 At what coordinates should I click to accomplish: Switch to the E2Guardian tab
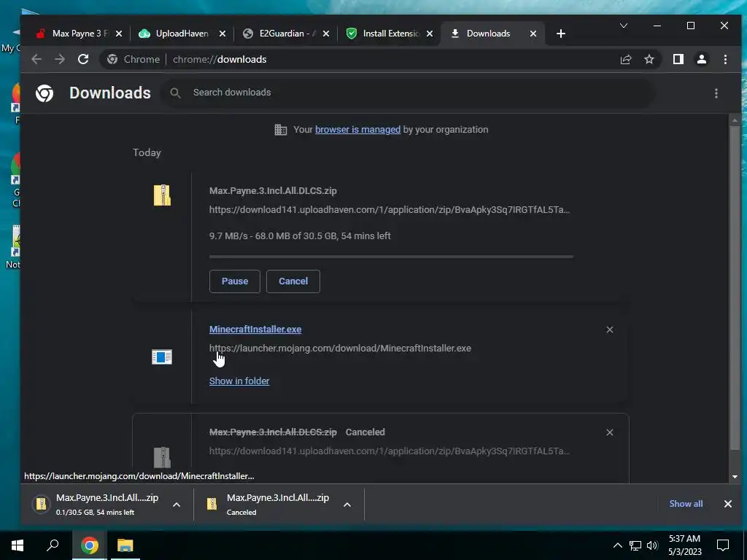pyautogui.click(x=284, y=34)
